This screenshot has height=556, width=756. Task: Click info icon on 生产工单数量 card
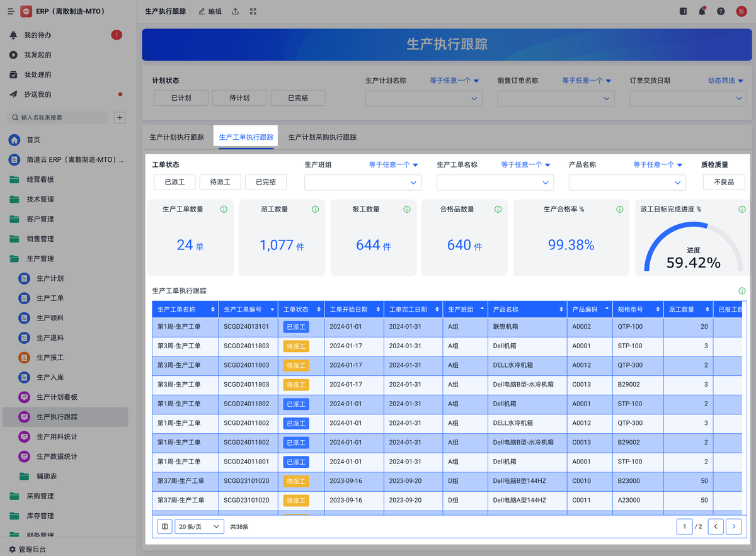(224, 209)
